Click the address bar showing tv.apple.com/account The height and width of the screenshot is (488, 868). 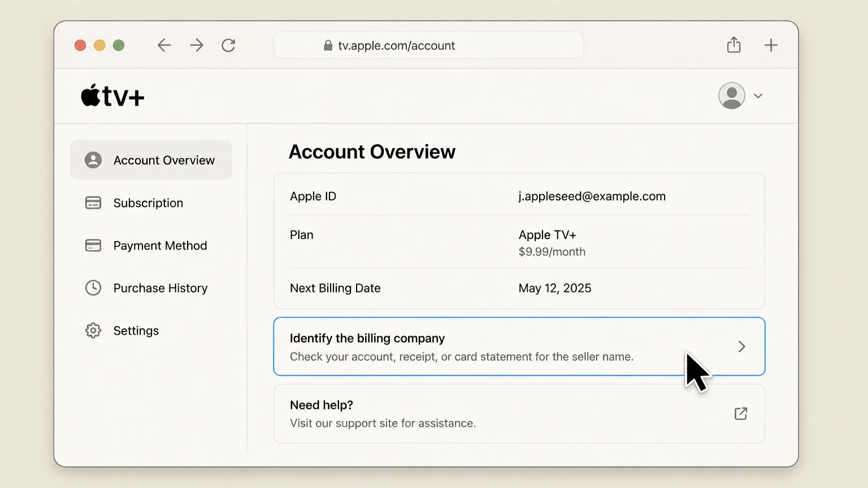(x=428, y=45)
